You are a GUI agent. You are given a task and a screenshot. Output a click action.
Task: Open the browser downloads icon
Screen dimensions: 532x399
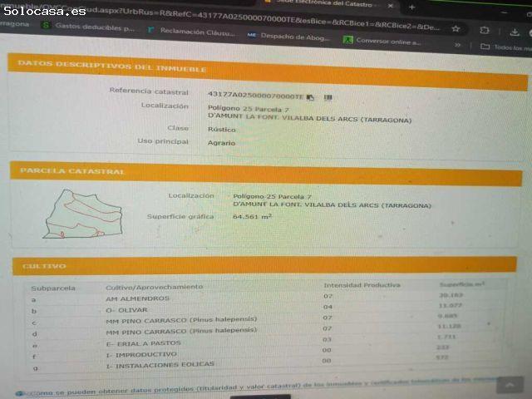pyautogui.click(x=515, y=31)
